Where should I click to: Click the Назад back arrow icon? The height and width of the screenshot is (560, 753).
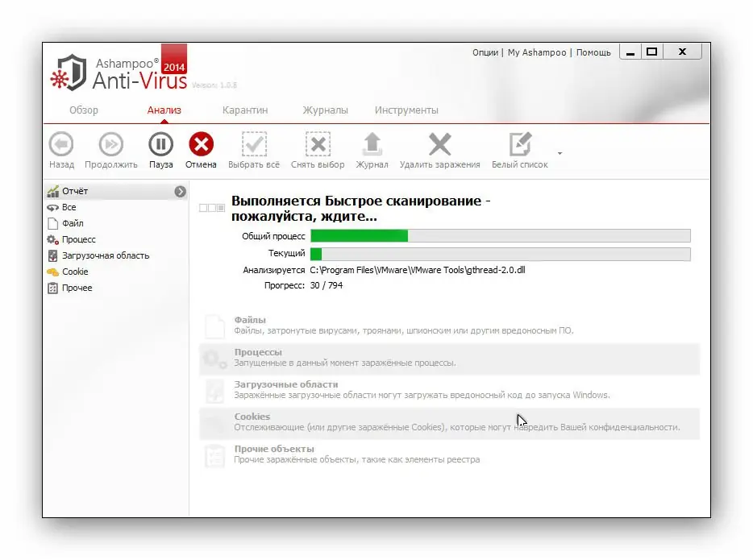61,144
